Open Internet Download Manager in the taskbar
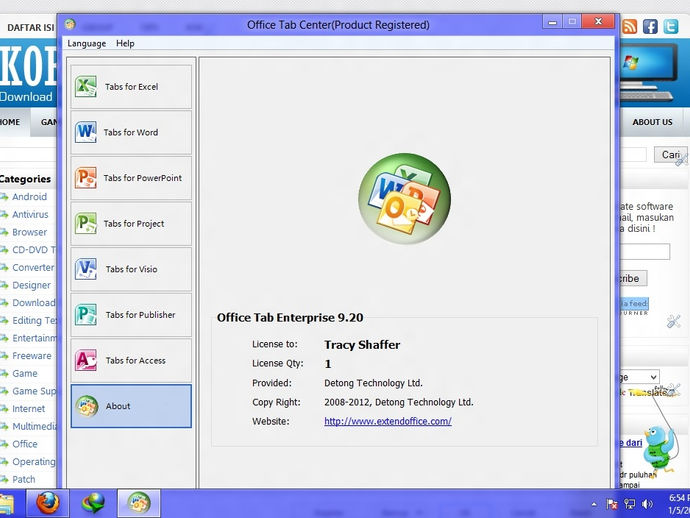 point(93,503)
